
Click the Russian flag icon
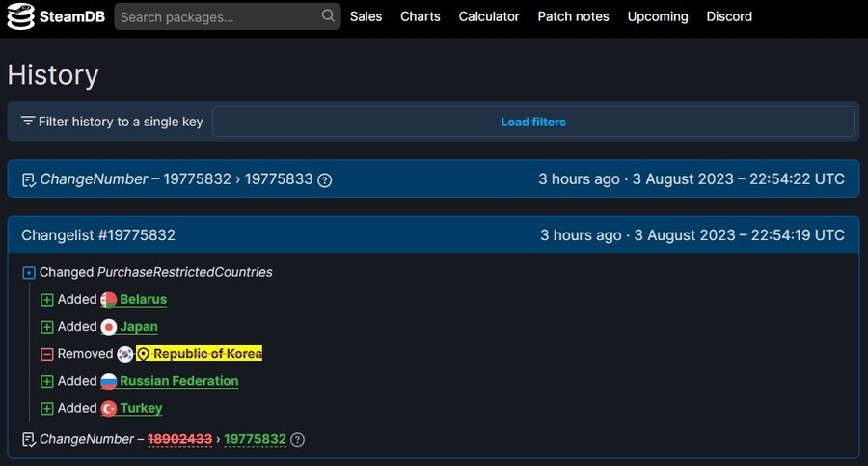108,381
